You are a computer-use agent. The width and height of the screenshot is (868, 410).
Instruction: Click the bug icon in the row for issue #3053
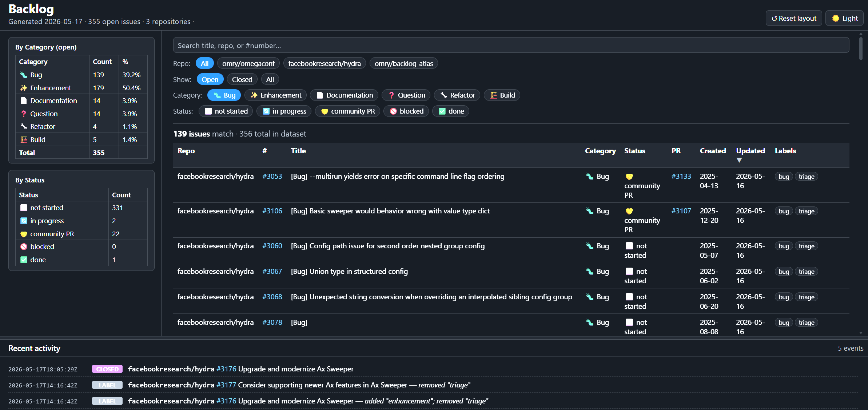click(590, 177)
